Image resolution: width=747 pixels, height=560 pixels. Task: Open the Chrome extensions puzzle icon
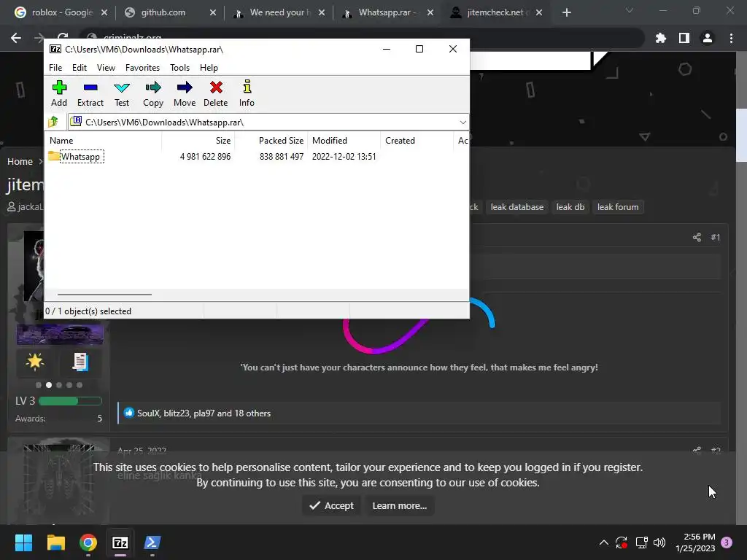point(661,38)
